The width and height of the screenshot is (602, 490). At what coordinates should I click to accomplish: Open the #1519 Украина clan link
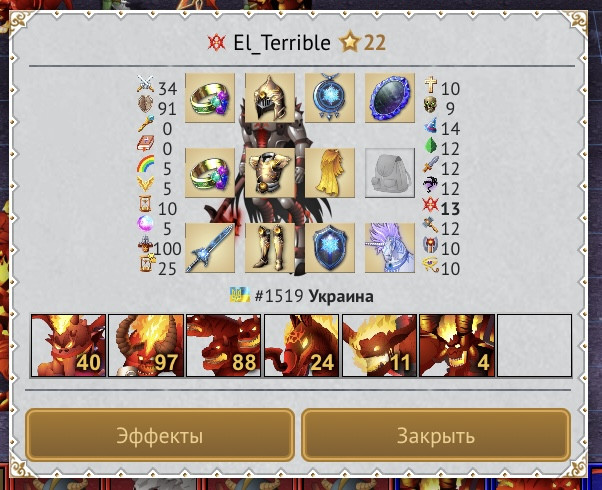[x=302, y=296]
